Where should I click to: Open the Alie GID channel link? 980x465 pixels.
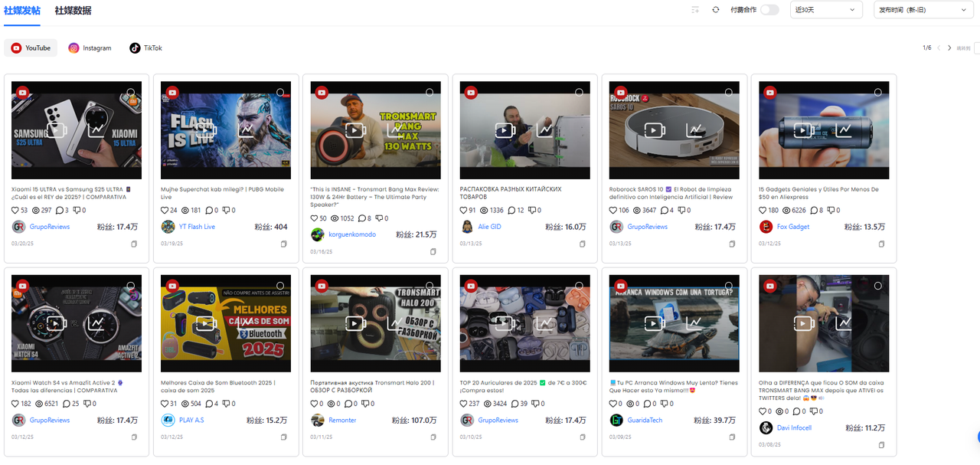489,227
